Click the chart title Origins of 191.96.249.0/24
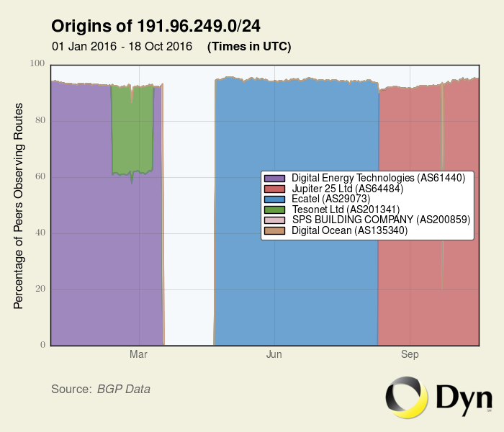 (x=156, y=27)
